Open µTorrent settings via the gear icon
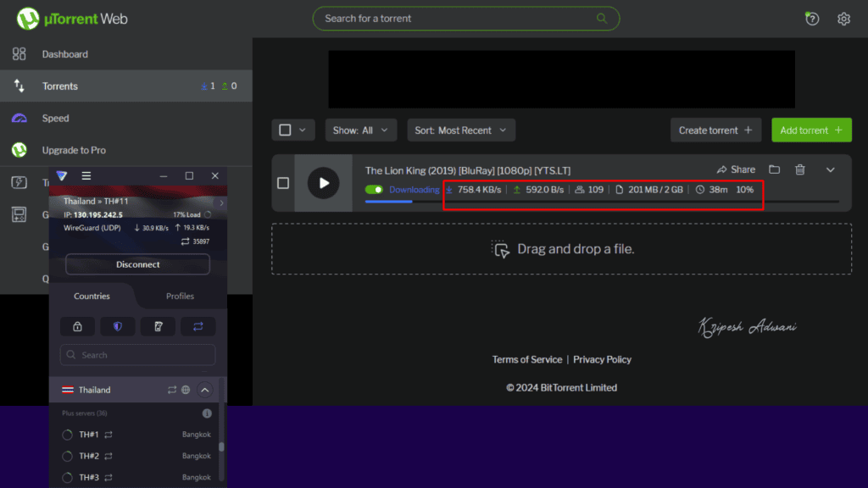This screenshot has width=868, height=488. 843,19
